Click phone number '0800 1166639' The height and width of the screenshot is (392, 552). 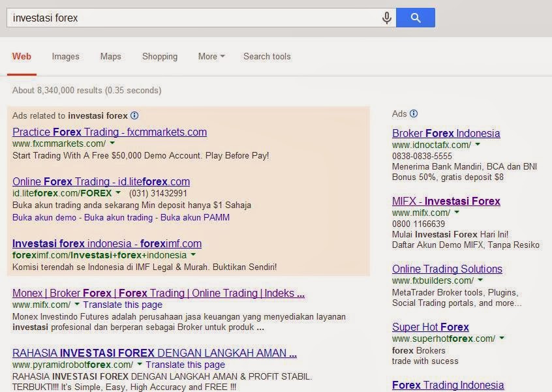tap(419, 224)
